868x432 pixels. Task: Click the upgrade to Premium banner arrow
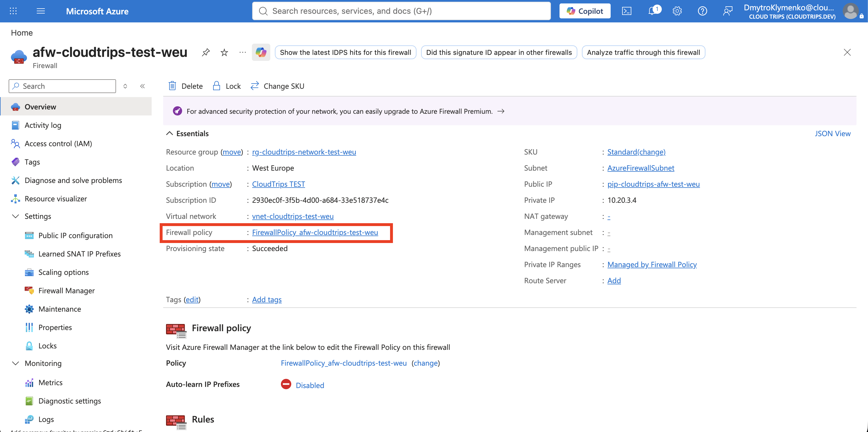(x=501, y=111)
